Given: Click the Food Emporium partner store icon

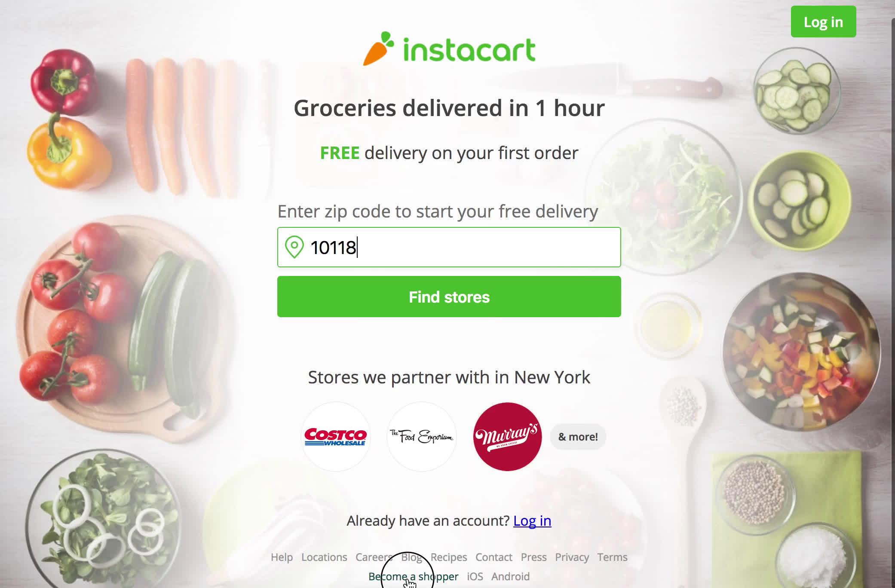Looking at the screenshot, I should [x=421, y=436].
